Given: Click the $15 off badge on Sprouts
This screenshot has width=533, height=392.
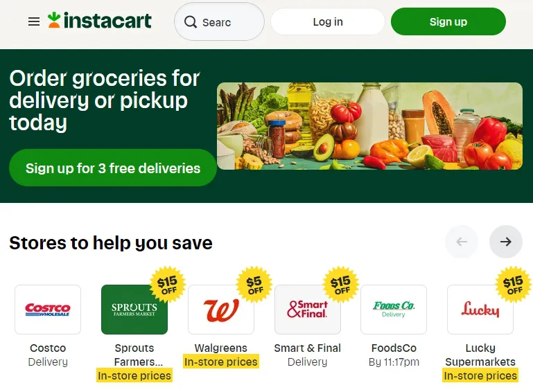Looking at the screenshot, I should tap(168, 285).
